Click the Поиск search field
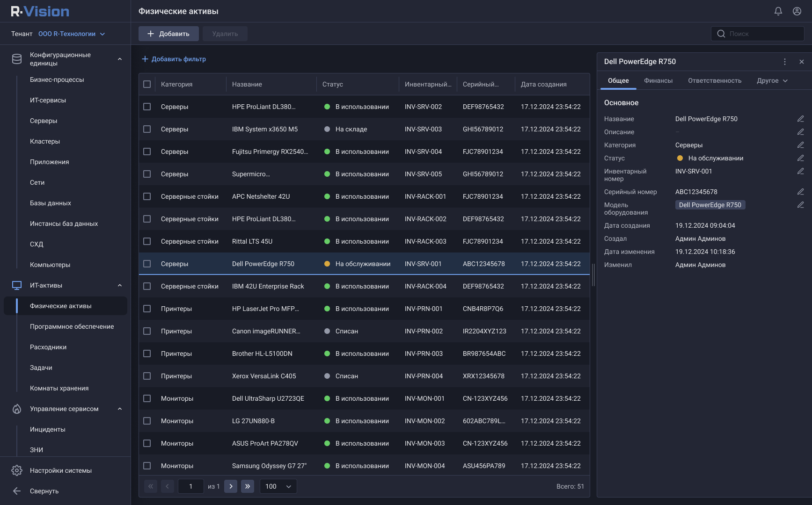812x505 pixels. 758,34
